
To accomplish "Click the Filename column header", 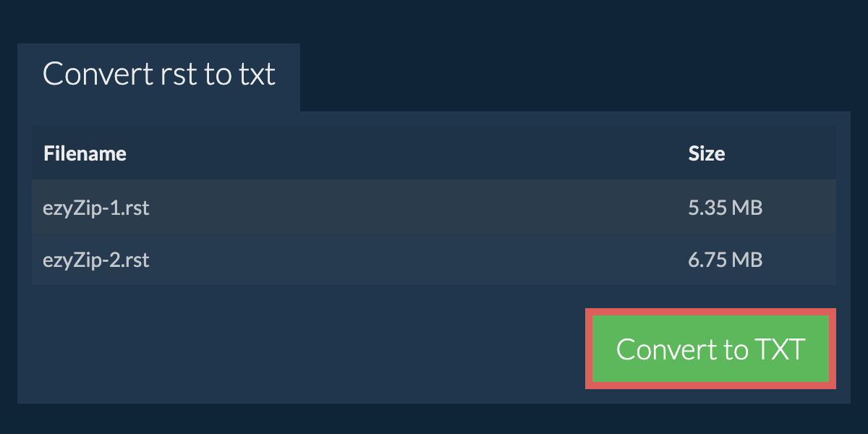I will pos(85,153).
